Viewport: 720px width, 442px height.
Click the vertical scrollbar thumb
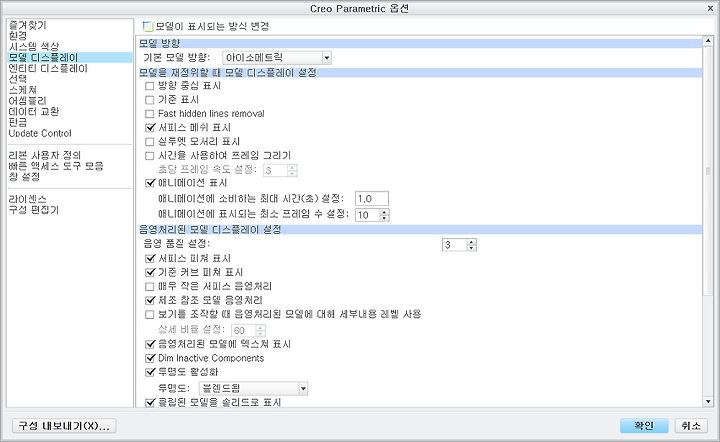click(x=708, y=171)
